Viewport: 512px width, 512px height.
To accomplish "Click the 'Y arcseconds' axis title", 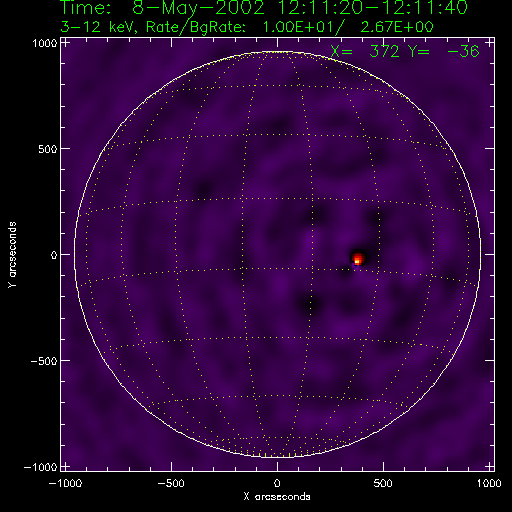I will (12, 255).
